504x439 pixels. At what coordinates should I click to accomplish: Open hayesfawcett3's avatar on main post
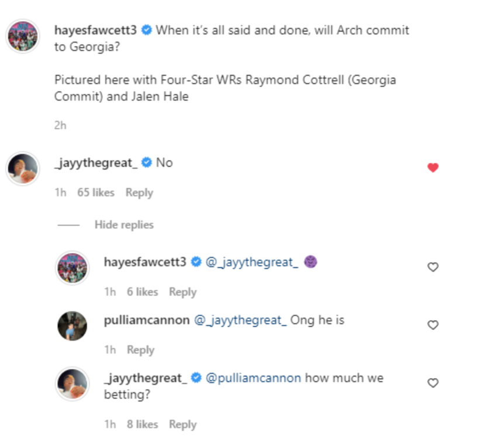point(23,36)
